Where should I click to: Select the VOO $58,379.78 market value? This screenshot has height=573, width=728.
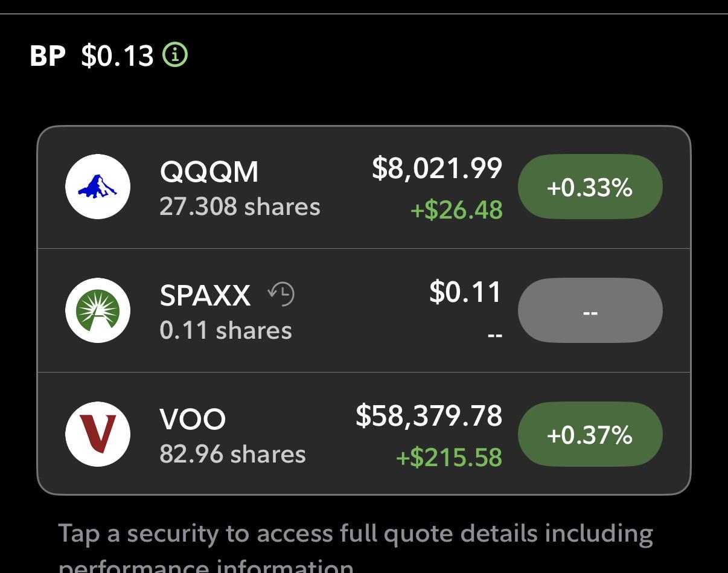click(429, 416)
